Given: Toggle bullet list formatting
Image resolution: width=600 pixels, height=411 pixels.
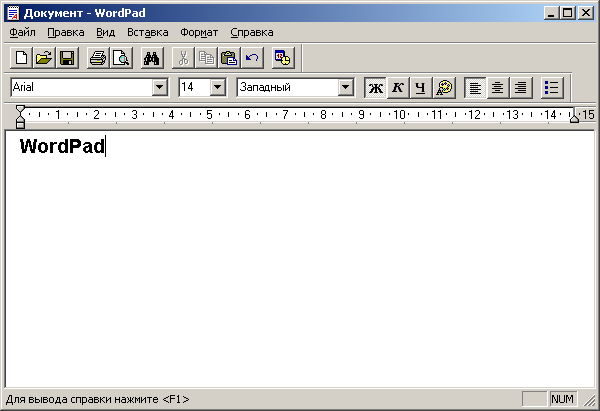Looking at the screenshot, I should coord(552,88).
